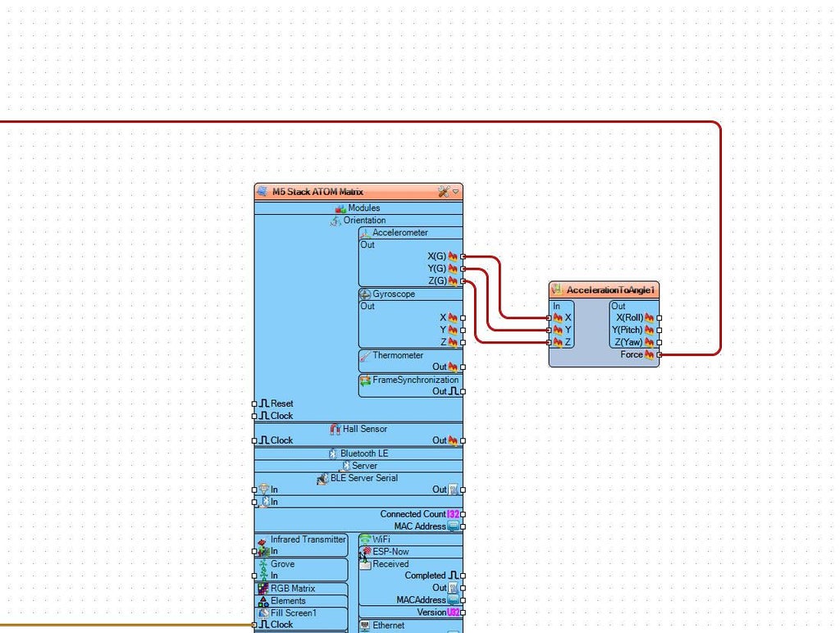Viewport: 840px width, 633px height.
Task: Click the WiFi icon
Action: (365, 540)
